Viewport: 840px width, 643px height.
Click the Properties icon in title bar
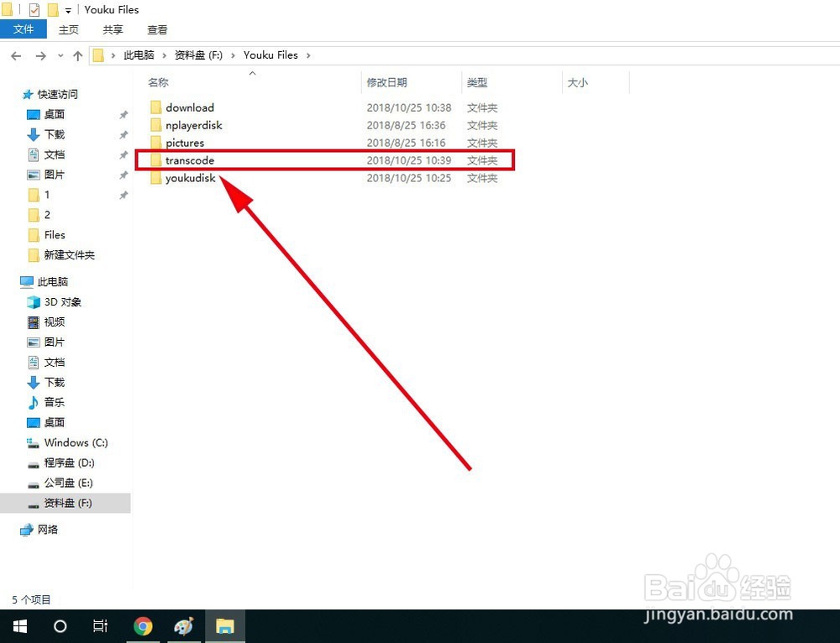(x=34, y=9)
